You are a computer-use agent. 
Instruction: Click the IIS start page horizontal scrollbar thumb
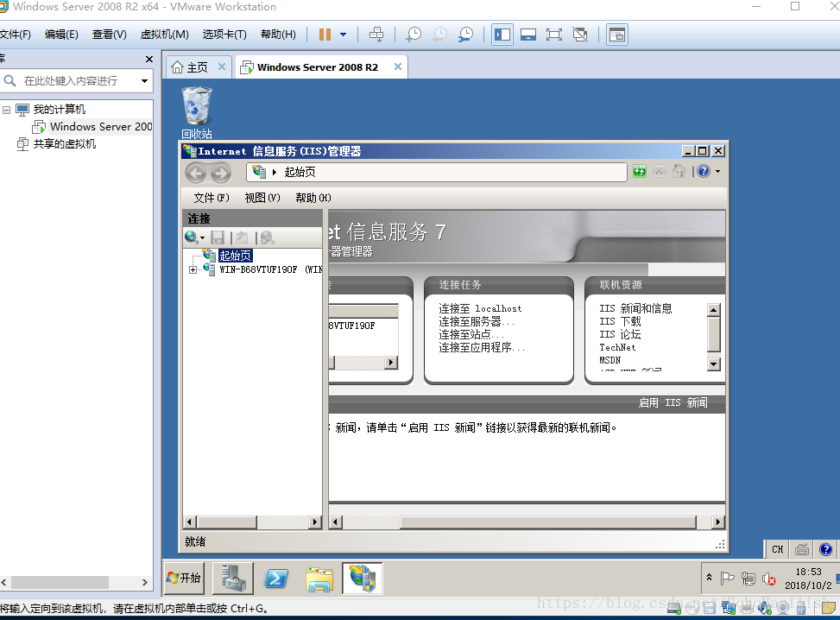click(548, 522)
